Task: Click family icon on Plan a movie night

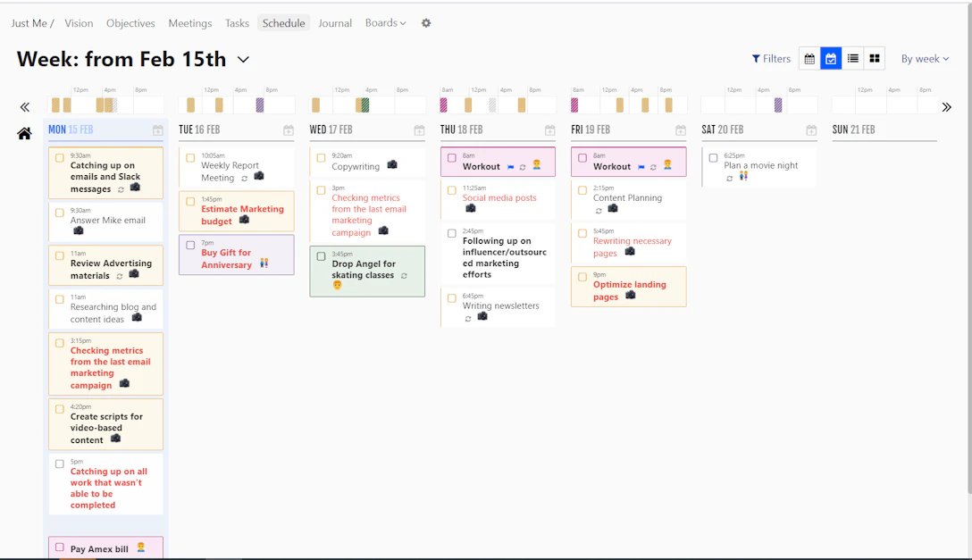Action: (743, 177)
